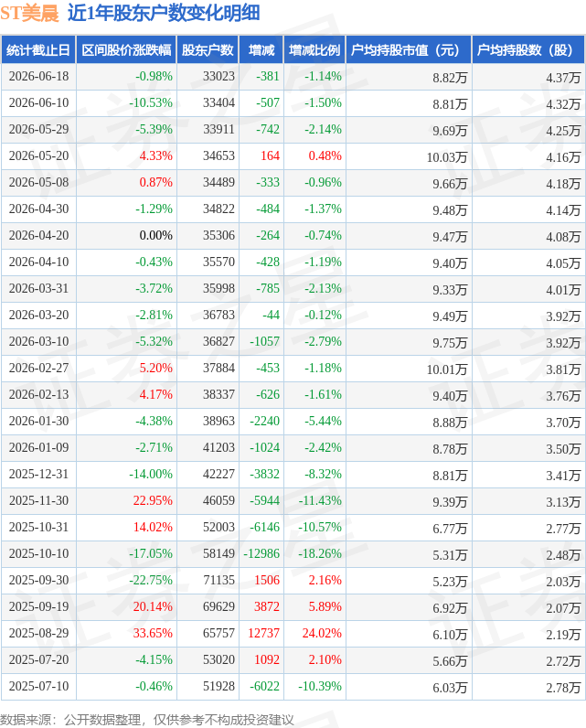Select the 股东户数 column header

[x=208, y=49]
